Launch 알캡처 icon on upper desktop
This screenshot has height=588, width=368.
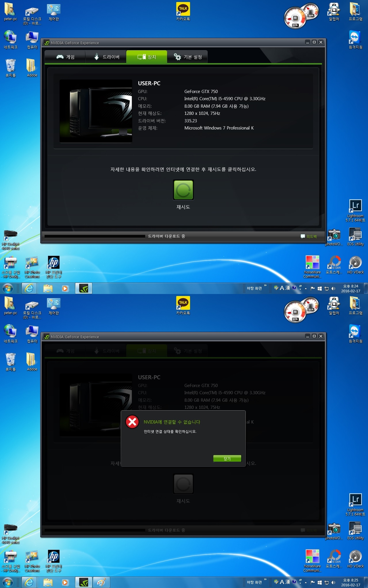[x=334, y=12]
